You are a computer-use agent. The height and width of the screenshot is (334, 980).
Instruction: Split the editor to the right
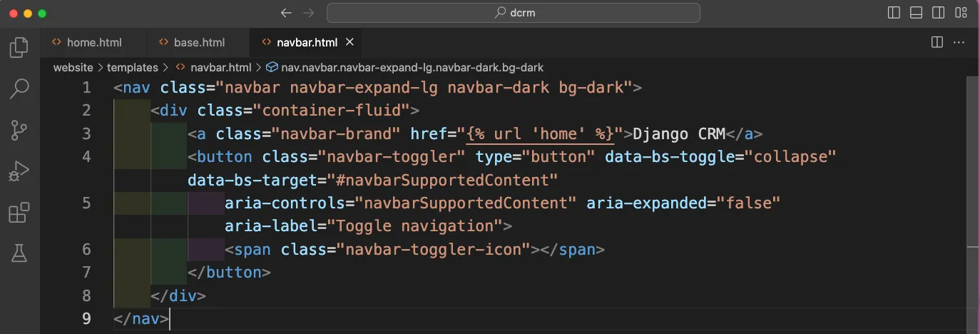tap(937, 42)
